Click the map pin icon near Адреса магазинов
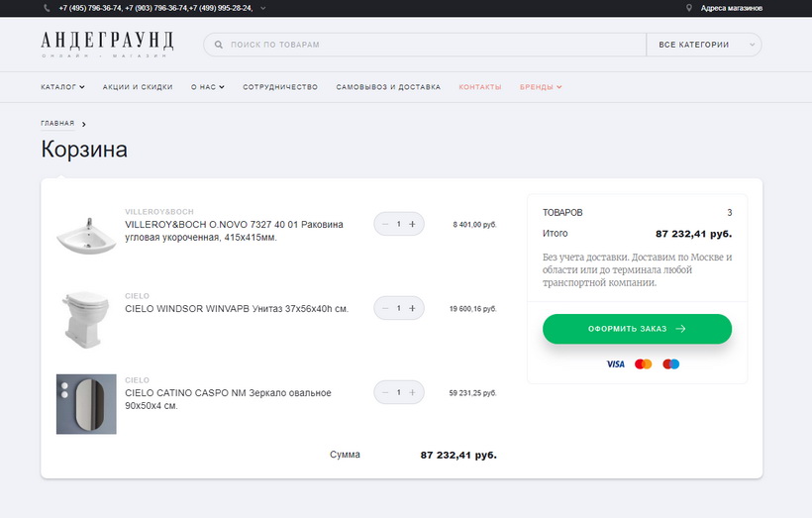 point(689,8)
